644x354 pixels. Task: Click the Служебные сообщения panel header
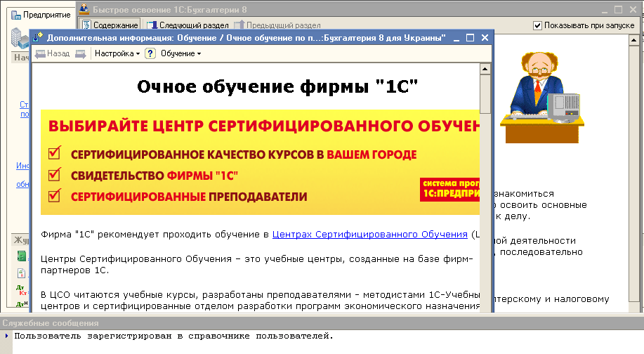322,323
